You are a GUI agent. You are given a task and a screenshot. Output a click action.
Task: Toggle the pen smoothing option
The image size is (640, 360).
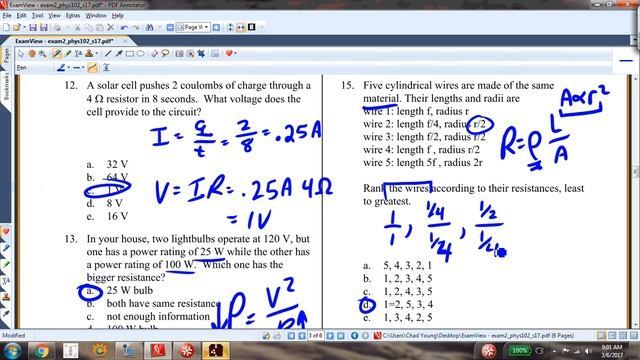click(x=93, y=67)
